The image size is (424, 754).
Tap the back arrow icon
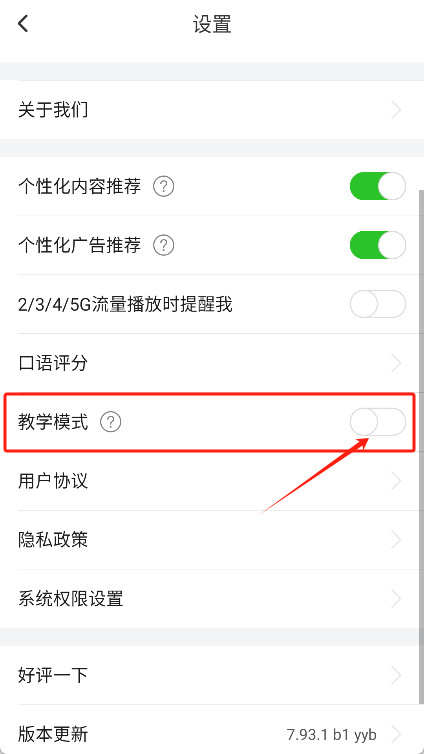point(23,23)
